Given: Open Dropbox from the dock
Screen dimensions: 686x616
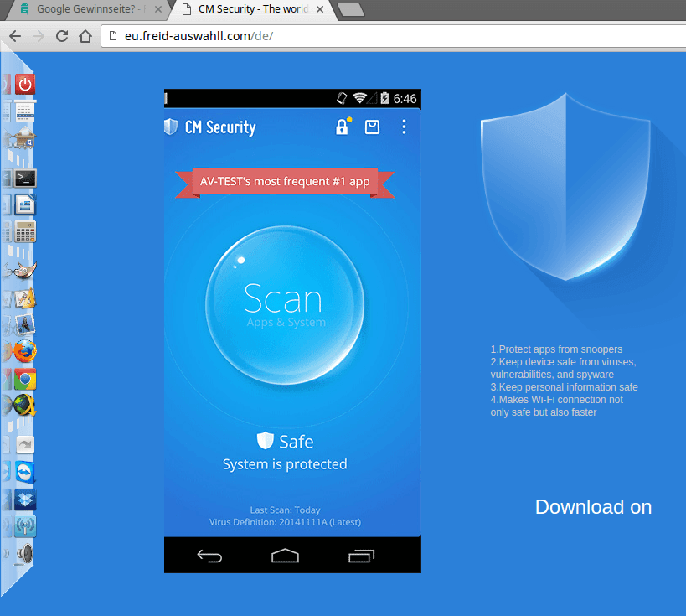Looking at the screenshot, I should coord(25,500).
